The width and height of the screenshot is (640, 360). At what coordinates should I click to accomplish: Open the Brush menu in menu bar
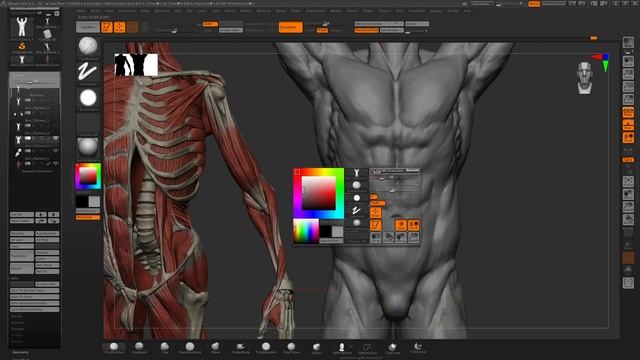tap(95, 11)
